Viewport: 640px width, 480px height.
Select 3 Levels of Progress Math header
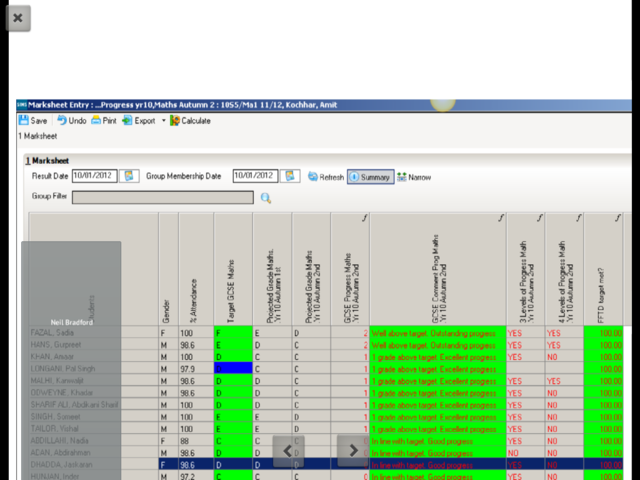[526, 269]
